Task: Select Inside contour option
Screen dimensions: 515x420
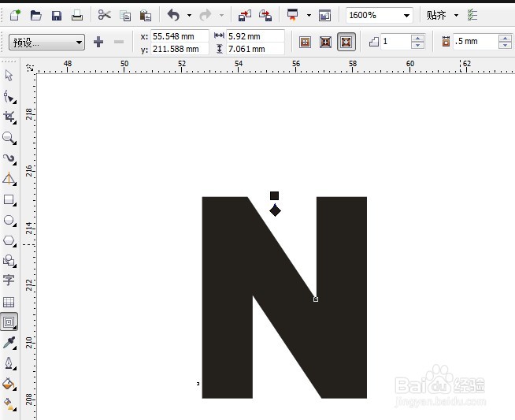Action: coord(325,42)
